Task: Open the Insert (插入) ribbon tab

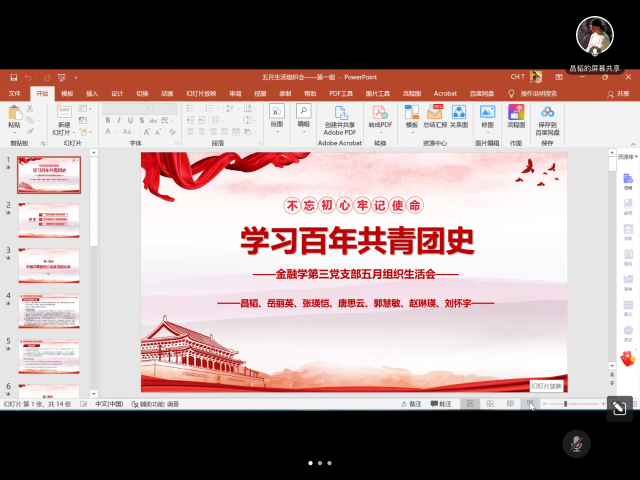Action: [x=92, y=93]
